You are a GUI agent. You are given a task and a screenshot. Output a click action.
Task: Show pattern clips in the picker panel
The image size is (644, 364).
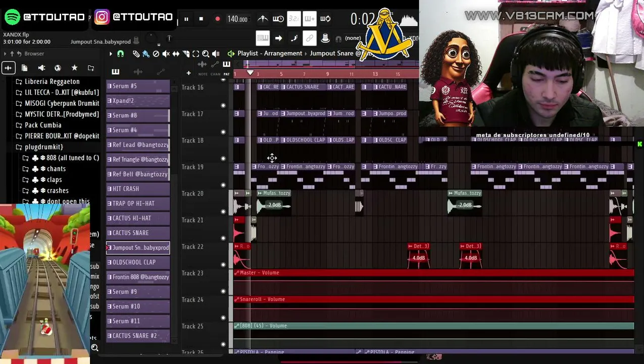(115, 72)
